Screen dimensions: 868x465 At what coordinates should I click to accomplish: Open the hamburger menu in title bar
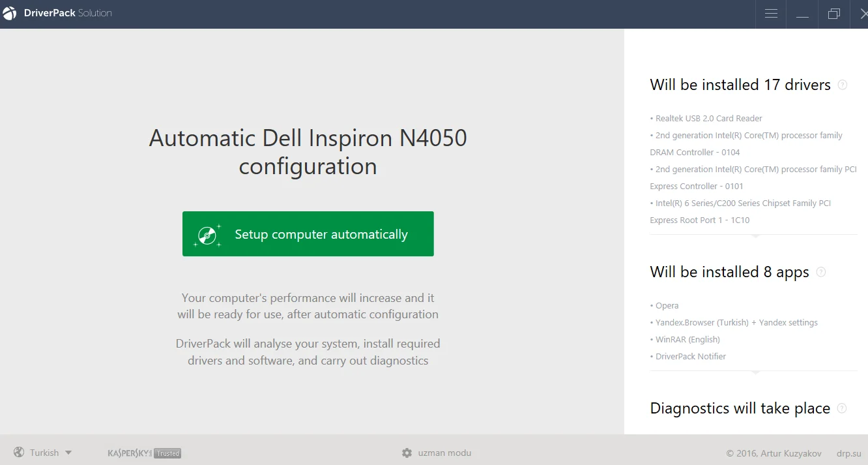tap(771, 14)
